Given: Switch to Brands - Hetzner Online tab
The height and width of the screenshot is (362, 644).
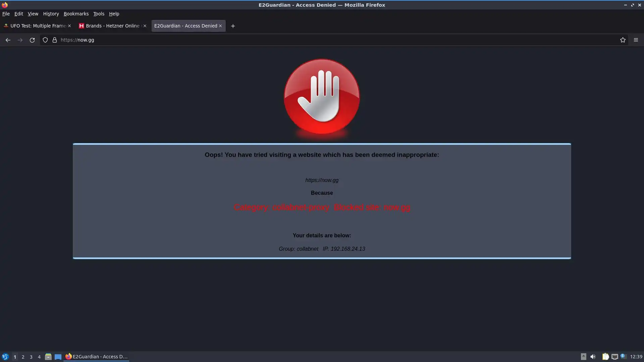Looking at the screenshot, I should [x=110, y=26].
